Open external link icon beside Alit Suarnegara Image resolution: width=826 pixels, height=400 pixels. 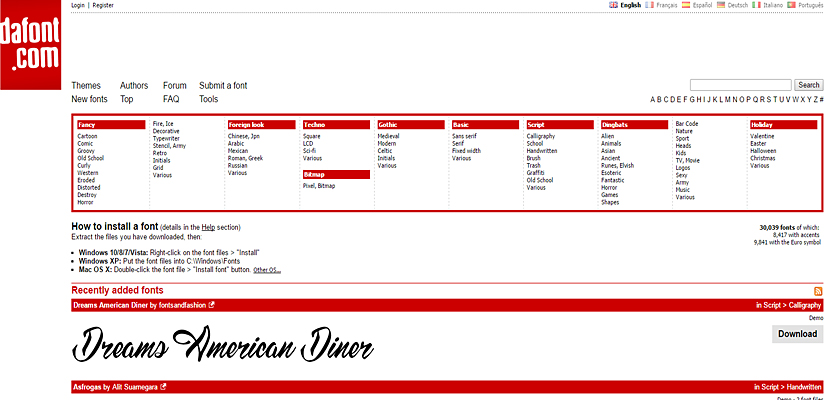(163, 387)
